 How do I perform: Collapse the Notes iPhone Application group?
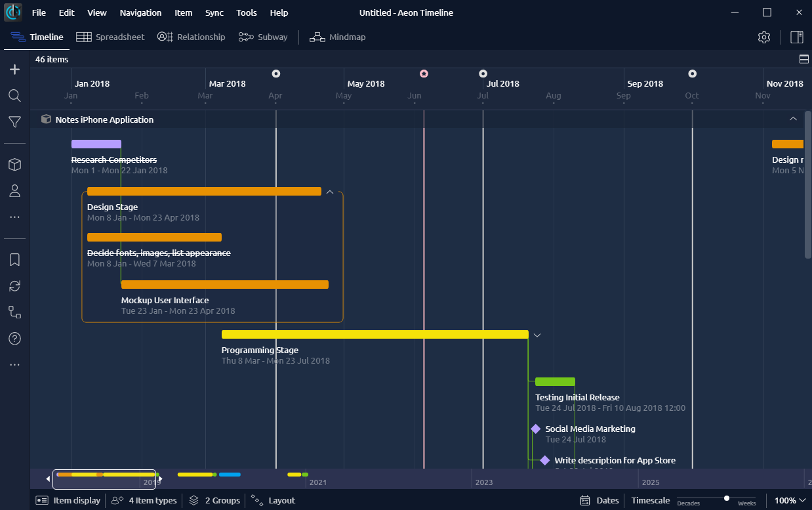click(x=793, y=119)
